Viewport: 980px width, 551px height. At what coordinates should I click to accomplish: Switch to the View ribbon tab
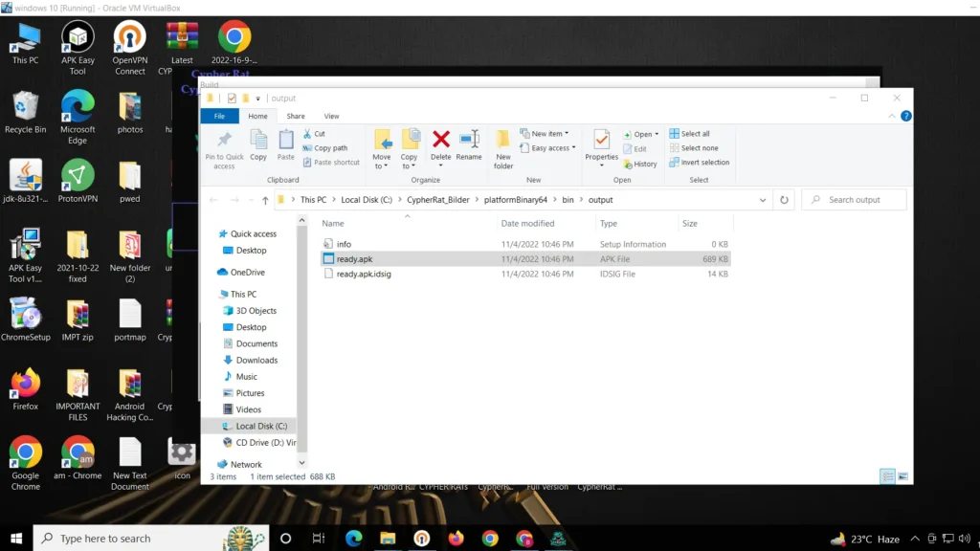click(331, 116)
